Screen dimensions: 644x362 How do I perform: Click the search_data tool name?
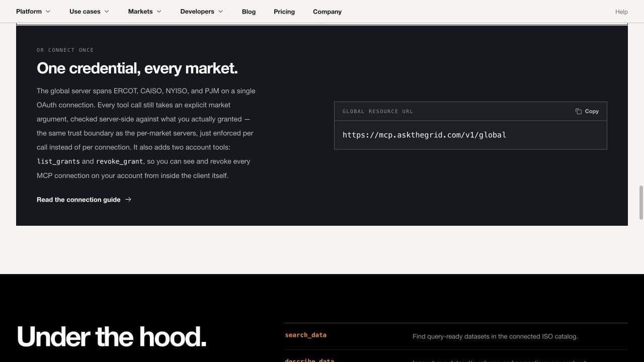click(305, 335)
